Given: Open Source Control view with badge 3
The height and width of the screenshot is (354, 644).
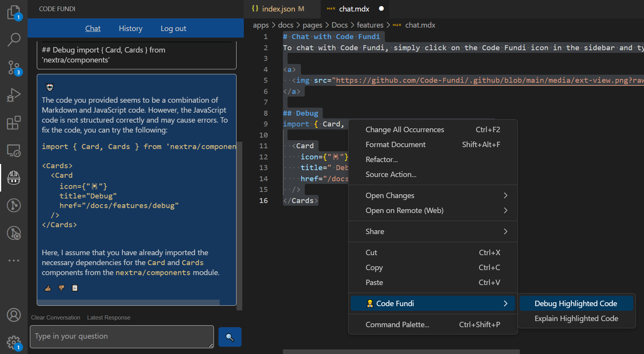Looking at the screenshot, I should pos(14,67).
